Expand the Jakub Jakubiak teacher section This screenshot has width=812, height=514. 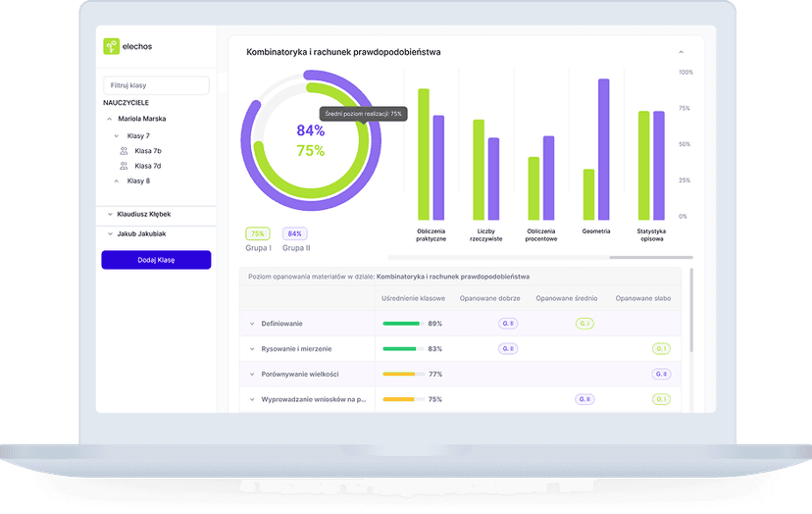pos(109,233)
